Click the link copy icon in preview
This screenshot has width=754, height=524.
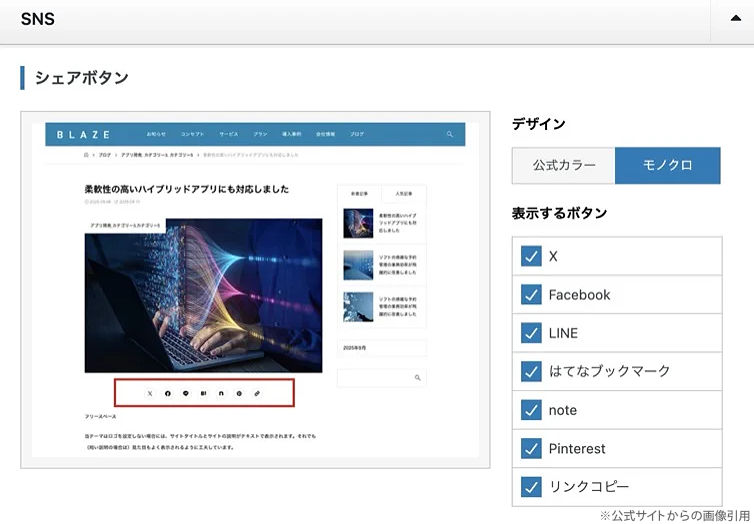pyautogui.click(x=257, y=393)
